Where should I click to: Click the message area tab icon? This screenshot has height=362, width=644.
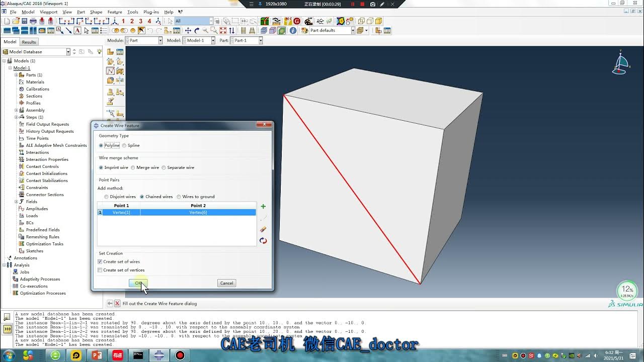(x=7, y=317)
